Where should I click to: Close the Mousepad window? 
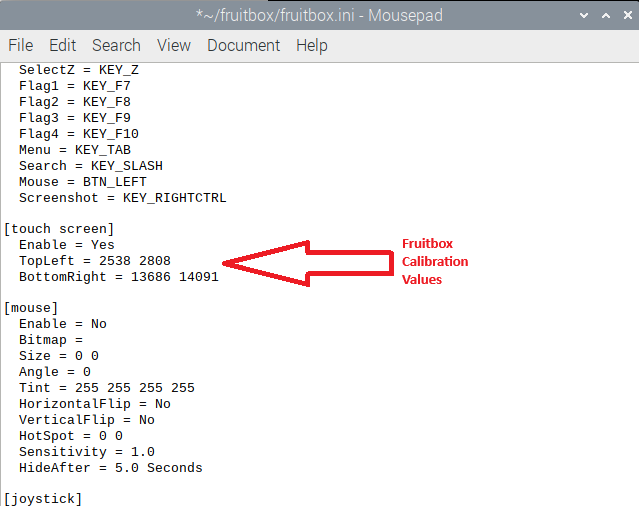pyautogui.click(x=628, y=15)
